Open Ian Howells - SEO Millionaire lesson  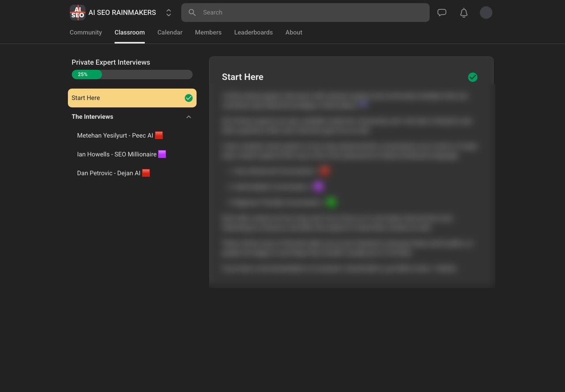(x=121, y=154)
